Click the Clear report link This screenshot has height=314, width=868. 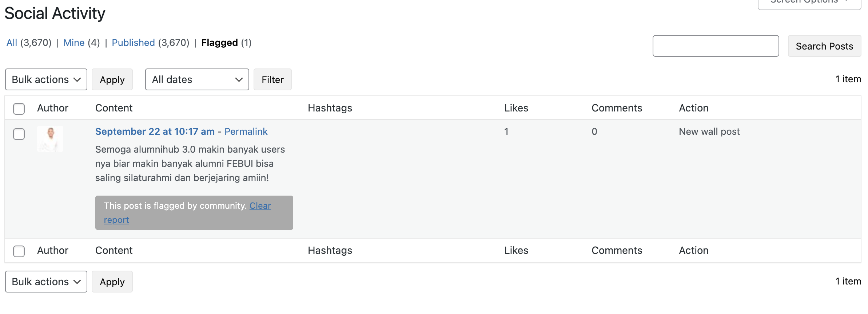260,206
